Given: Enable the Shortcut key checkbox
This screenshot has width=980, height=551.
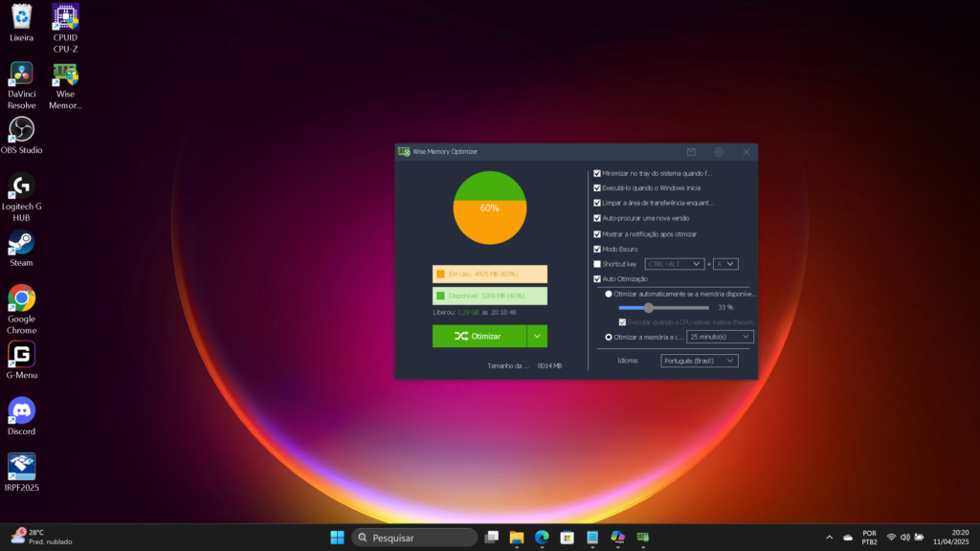Looking at the screenshot, I should coord(597,264).
